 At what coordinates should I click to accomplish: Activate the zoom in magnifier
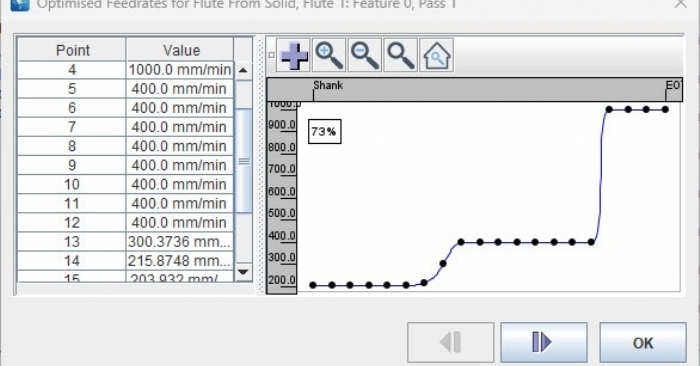tap(329, 55)
